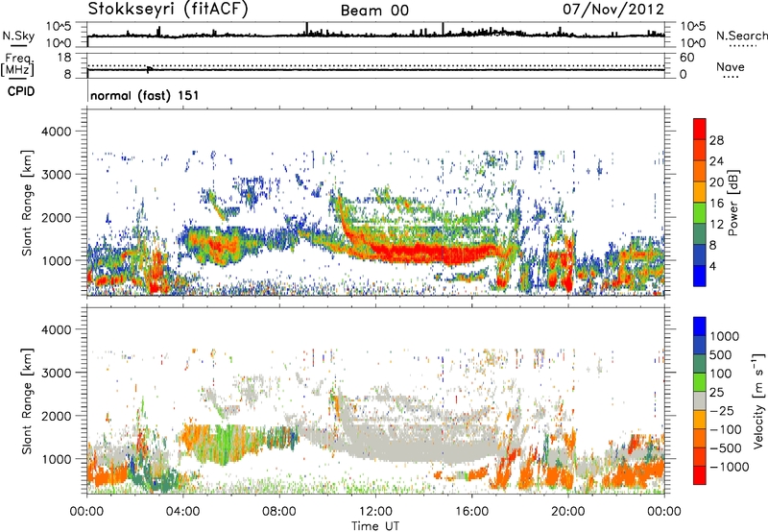Click the 'Power [dB]' colorbar label
Viewport: 768px width, 532px height.
[732, 203]
